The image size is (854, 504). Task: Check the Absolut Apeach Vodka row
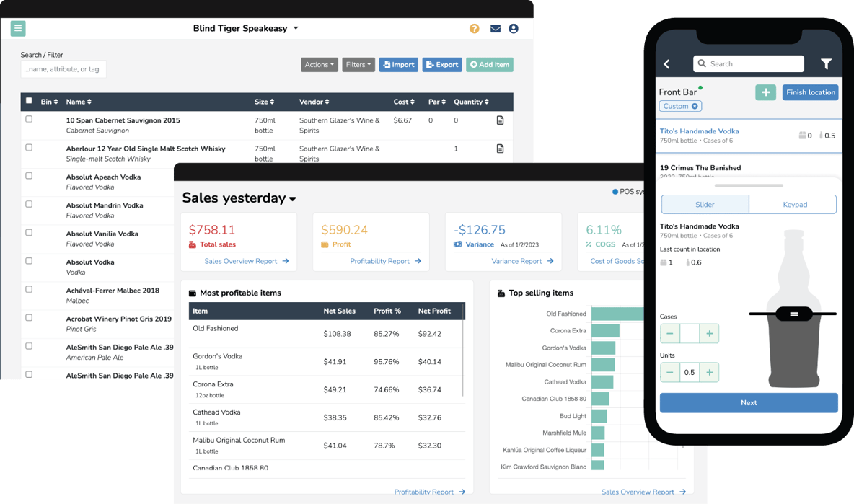29,176
